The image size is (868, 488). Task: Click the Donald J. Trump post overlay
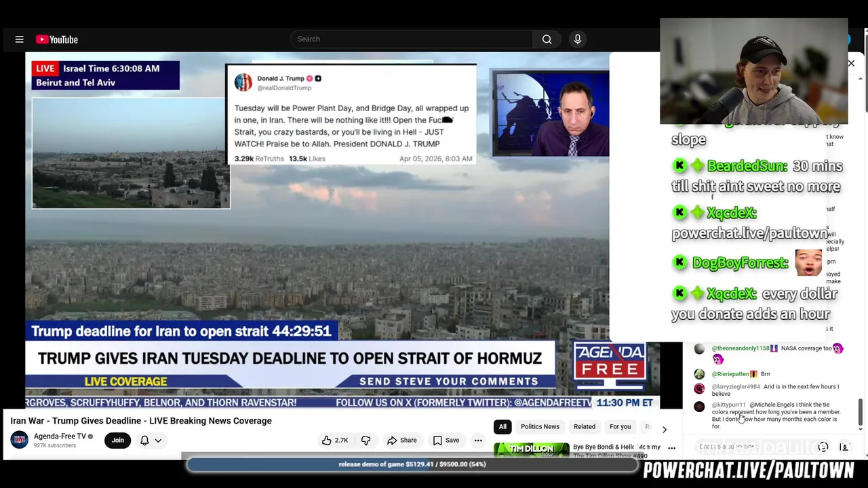351,115
